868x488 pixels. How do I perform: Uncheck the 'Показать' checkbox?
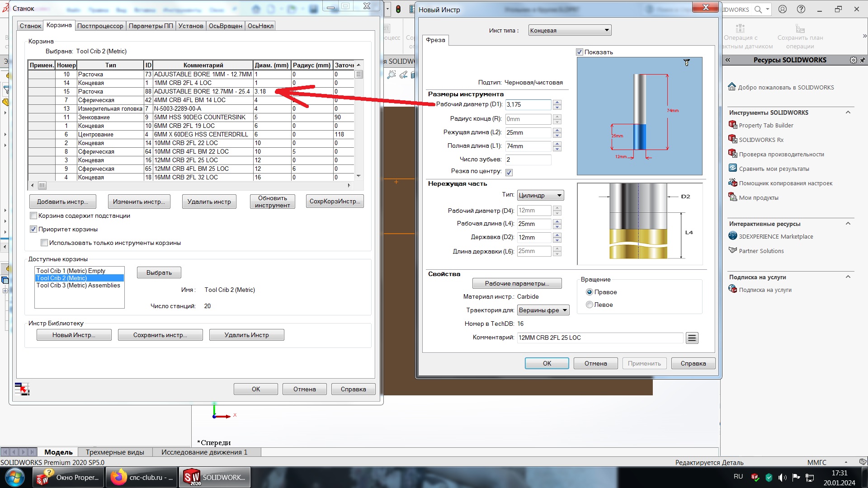tap(580, 52)
